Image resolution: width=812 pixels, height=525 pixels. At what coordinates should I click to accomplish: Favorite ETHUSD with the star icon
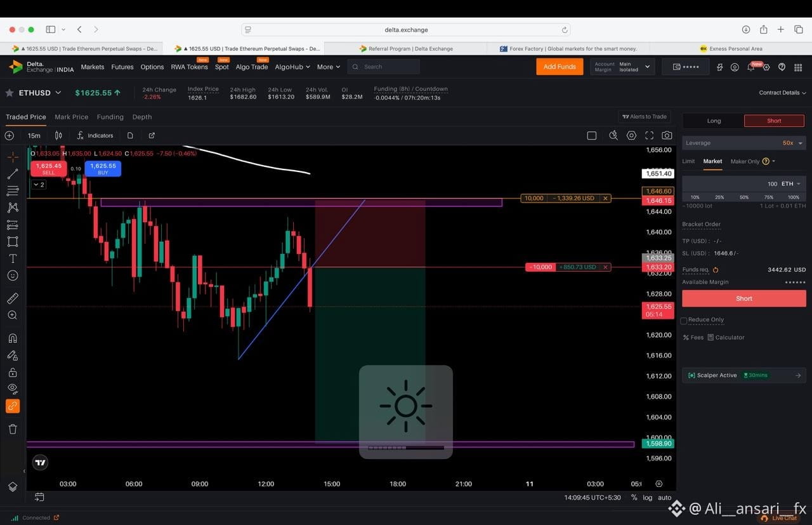10,93
